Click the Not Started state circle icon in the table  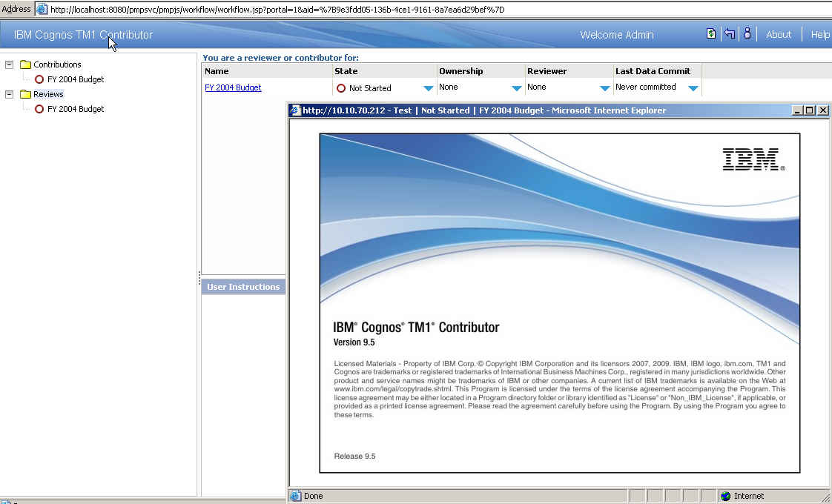pyautogui.click(x=341, y=88)
